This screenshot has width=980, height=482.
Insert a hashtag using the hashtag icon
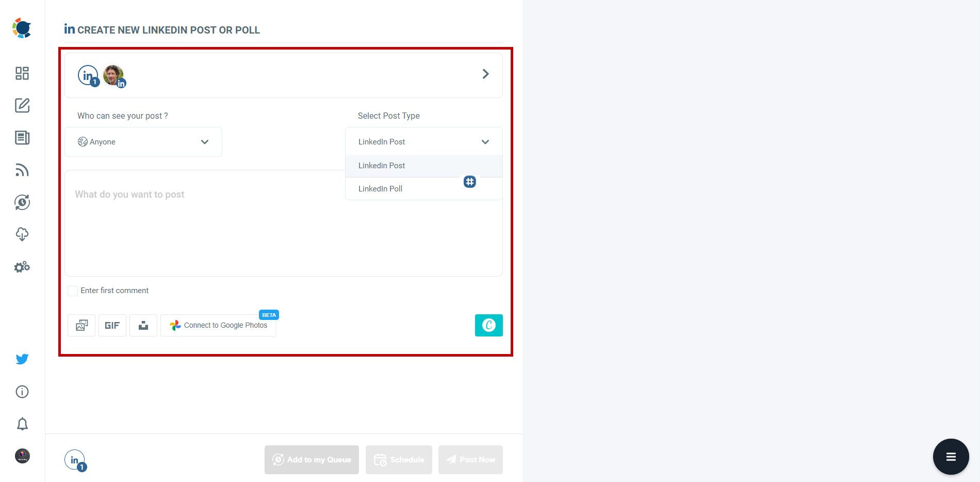(469, 182)
